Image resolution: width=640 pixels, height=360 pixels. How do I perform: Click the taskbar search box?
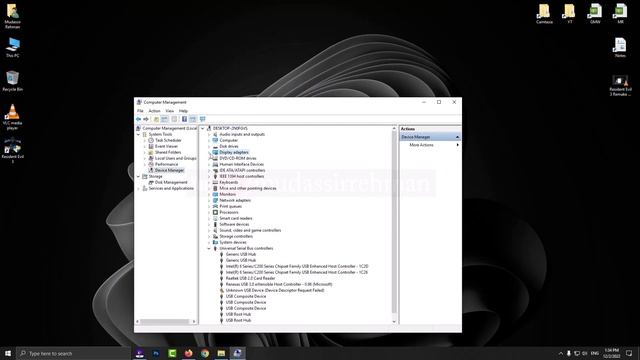(x=73, y=353)
